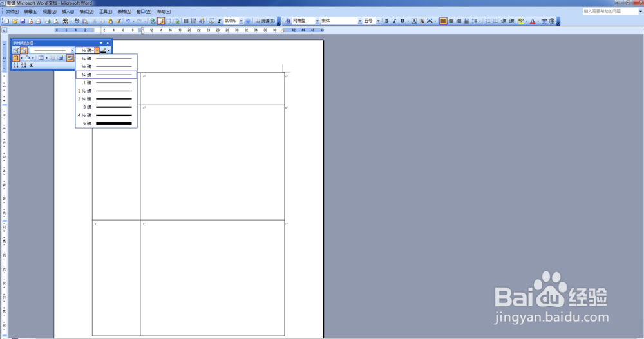Expand border color options arrow
This screenshot has height=339, width=644.
pyautogui.click(x=109, y=50)
